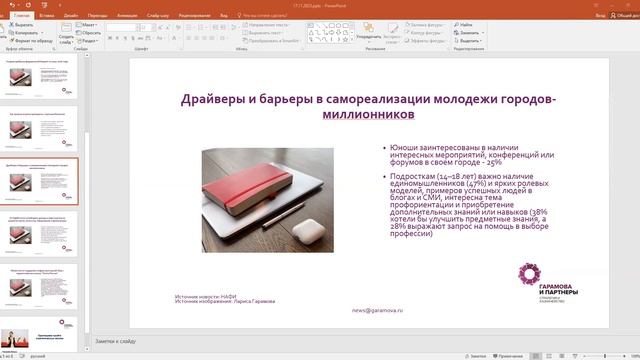Image resolution: width=640 pixels, height=360 pixels.
Task: Open the Анимация ribbon tab
Action: point(127,16)
